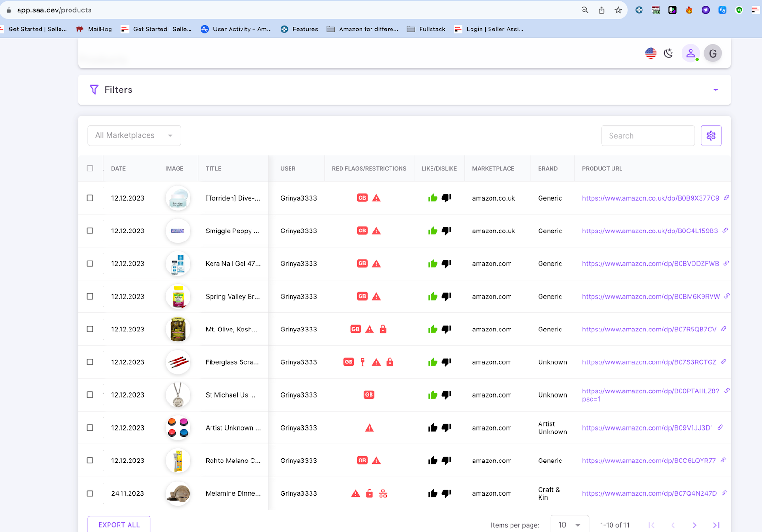
Task: Open the Mt. Olive product URL link
Action: pyautogui.click(x=649, y=329)
